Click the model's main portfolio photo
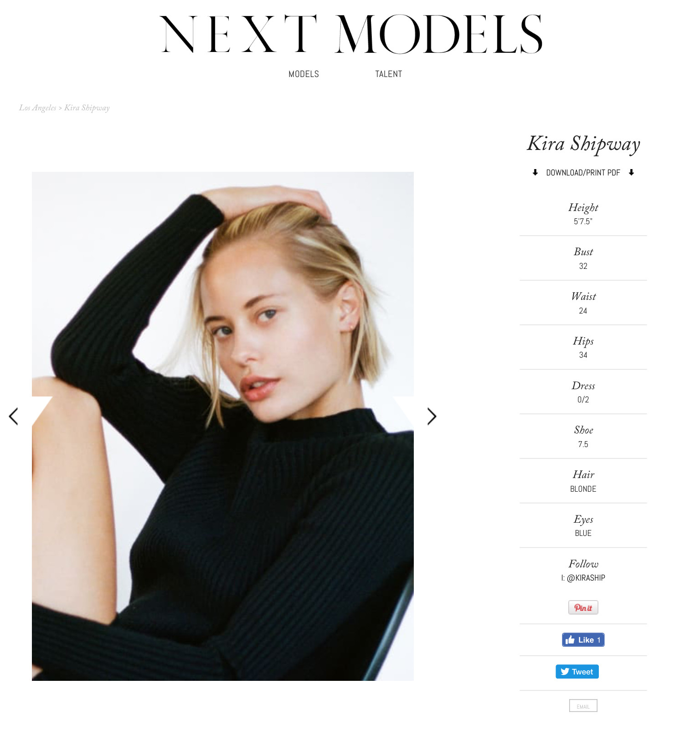The width and height of the screenshot is (700, 736). [x=223, y=426]
